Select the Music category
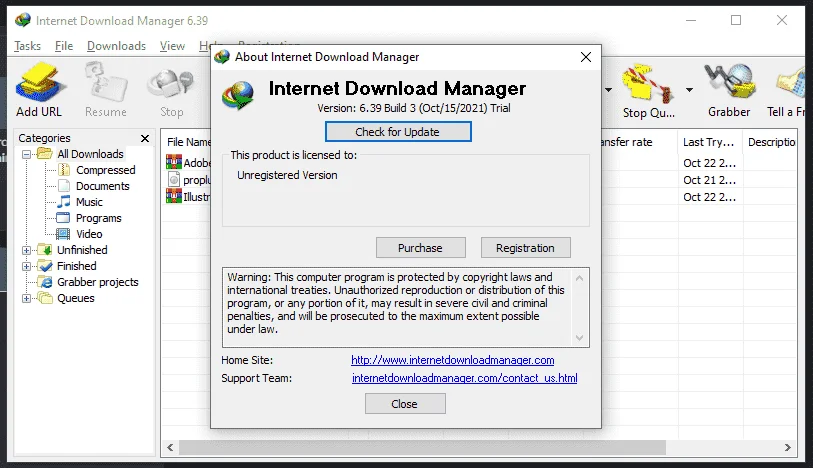The image size is (813, 468). 89,202
